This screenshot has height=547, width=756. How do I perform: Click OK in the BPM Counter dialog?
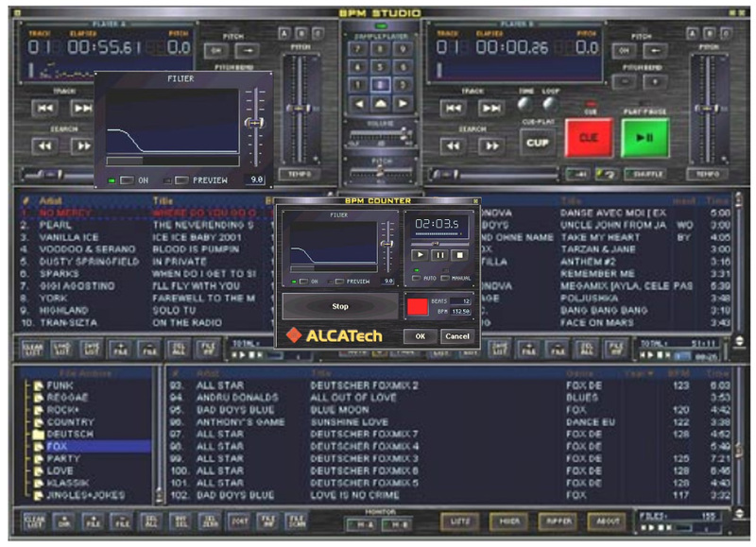point(421,336)
